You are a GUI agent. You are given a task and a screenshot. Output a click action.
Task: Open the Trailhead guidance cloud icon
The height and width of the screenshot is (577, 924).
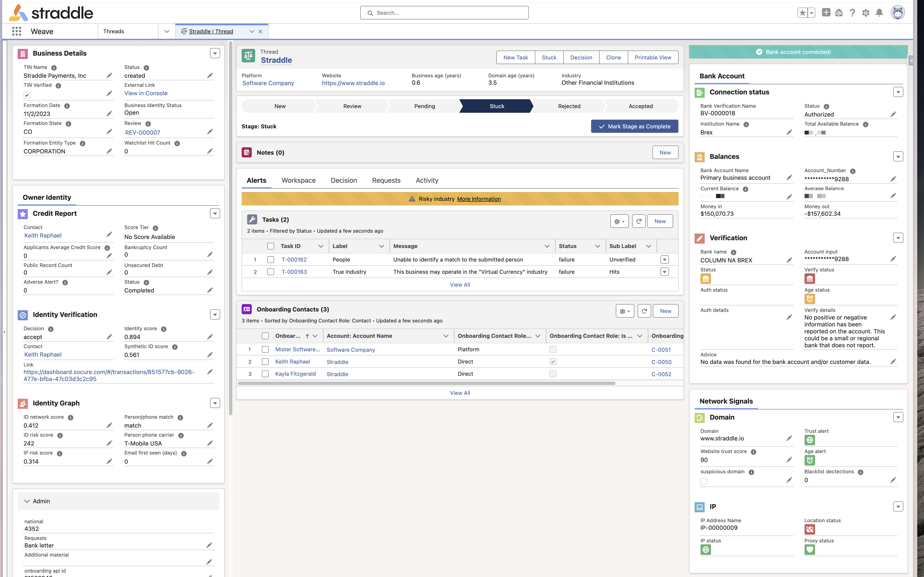point(839,13)
